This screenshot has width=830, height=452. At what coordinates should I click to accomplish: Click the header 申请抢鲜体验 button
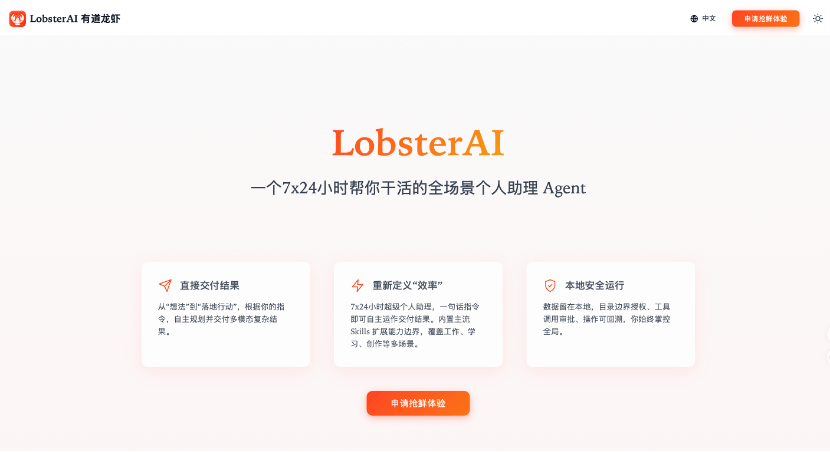(765, 19)
